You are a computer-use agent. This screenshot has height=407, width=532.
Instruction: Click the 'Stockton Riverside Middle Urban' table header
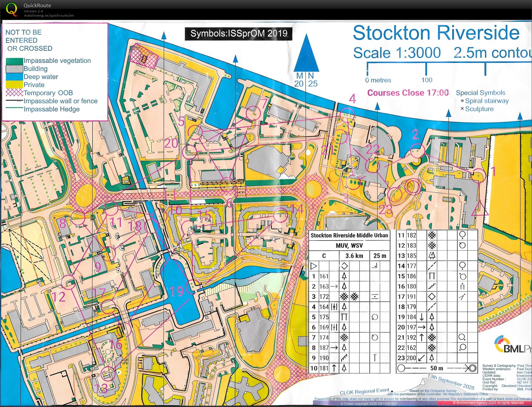tap(349, 236)
